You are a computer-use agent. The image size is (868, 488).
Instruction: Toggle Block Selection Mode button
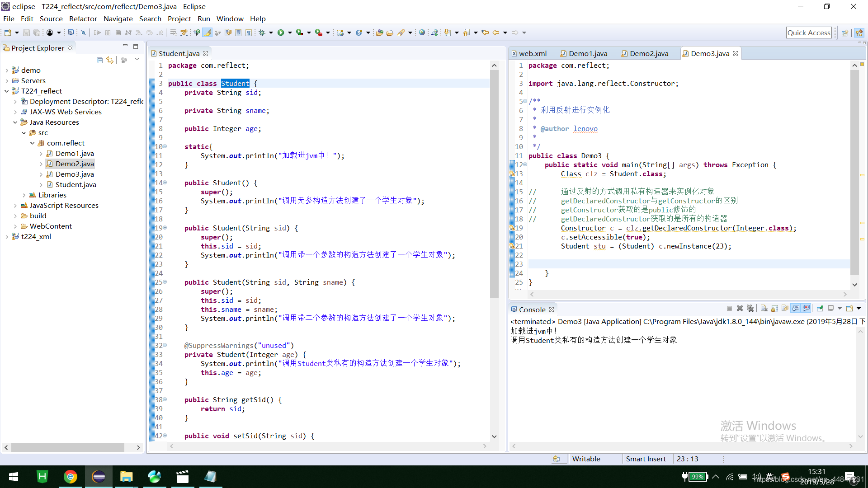coord(238,33)
